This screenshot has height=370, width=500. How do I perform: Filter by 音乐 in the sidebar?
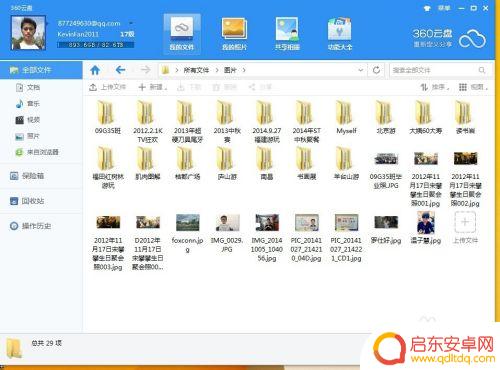pos(28,104)
